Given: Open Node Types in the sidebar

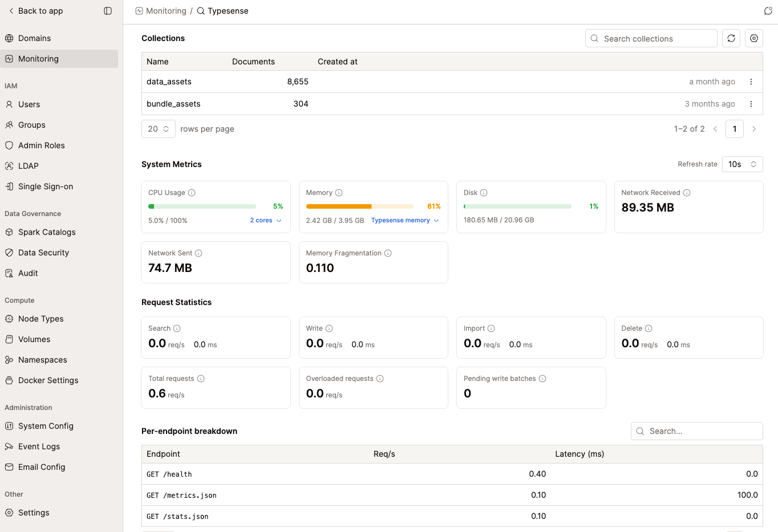Looking at the screenshot, I should pyautogui.click(x=59, y=319).
